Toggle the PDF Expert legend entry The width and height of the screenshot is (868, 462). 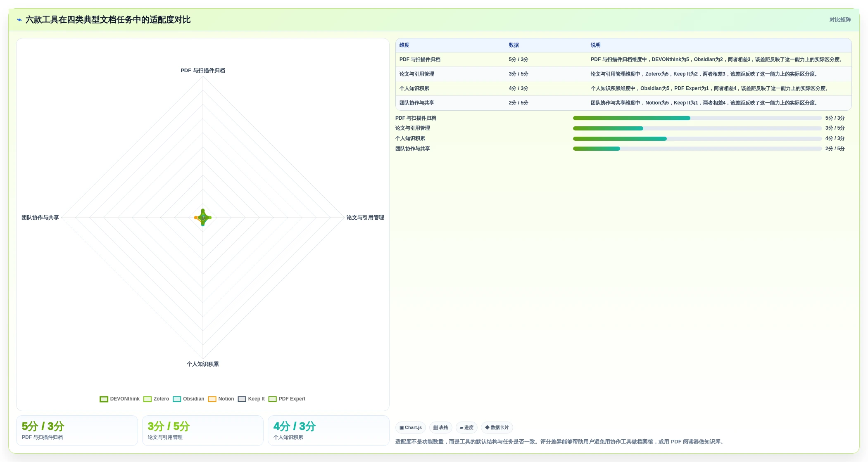tap(287, 399)
